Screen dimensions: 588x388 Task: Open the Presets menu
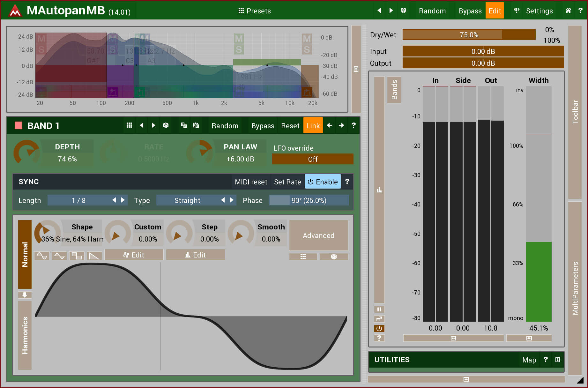coord(254,11)
